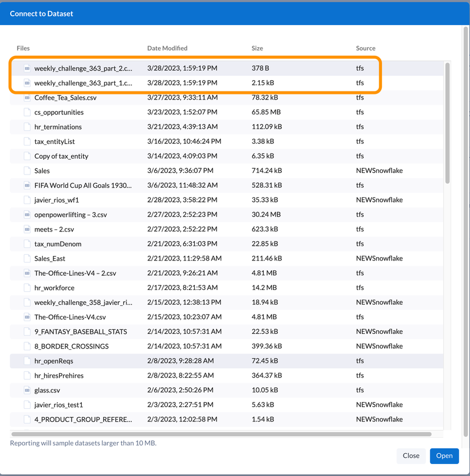Select the Coffee_Tea_Sales.csv file name

(x=65, y=97)
